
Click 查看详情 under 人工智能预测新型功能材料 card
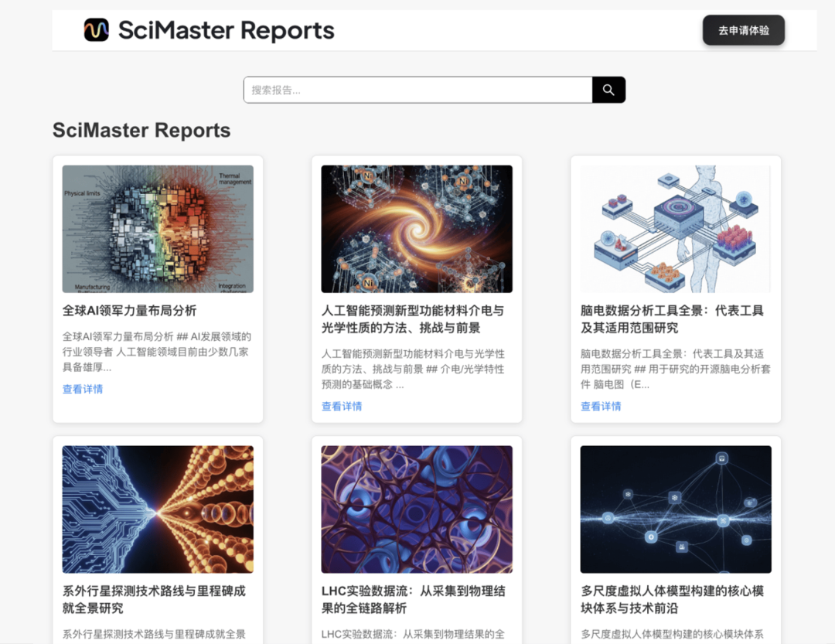tap(342, 407)
